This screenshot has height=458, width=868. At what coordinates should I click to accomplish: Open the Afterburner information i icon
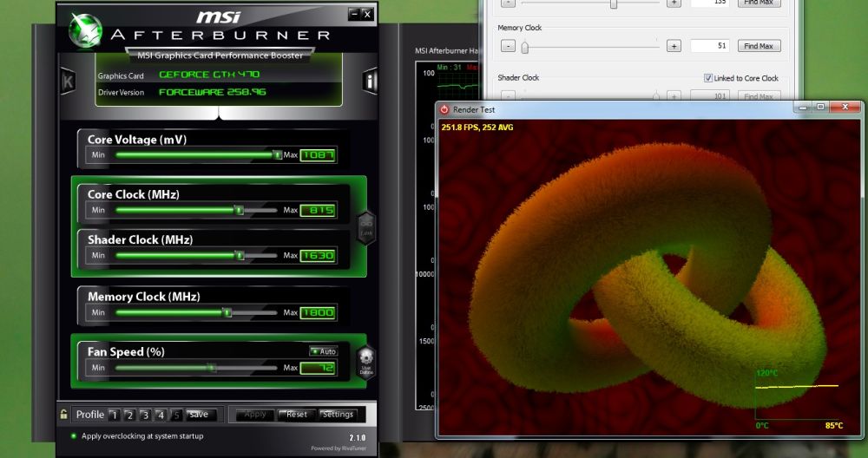(370, 82)
